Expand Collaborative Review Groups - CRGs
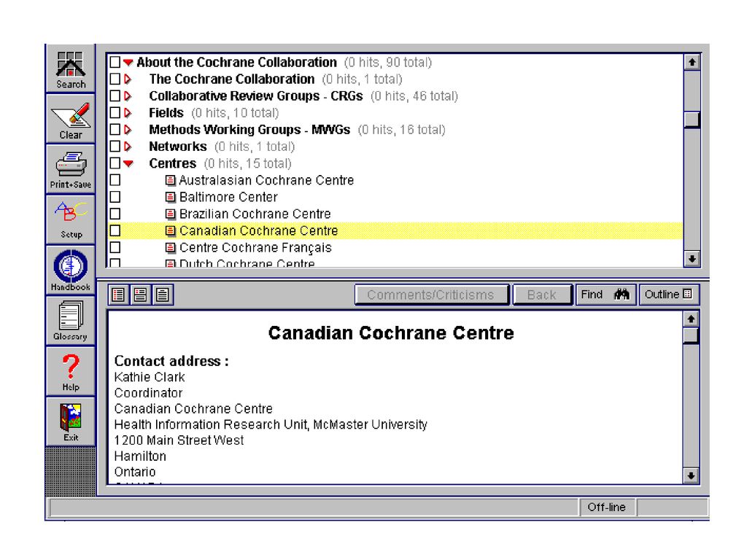747x560 pixels. point(127,96)
